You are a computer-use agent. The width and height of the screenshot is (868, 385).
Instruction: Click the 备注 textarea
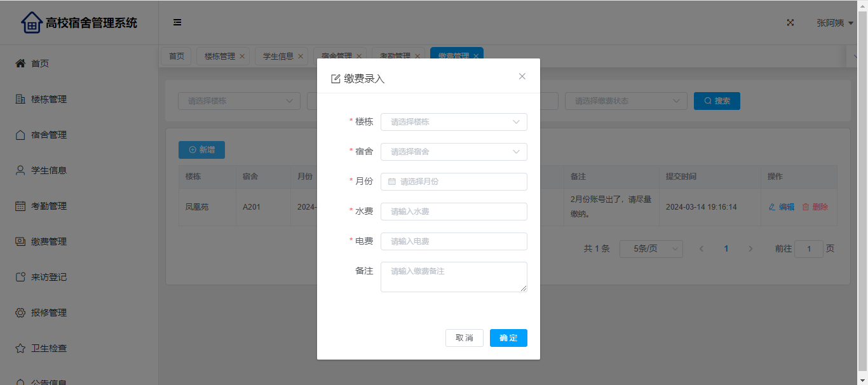coord(453,277)
